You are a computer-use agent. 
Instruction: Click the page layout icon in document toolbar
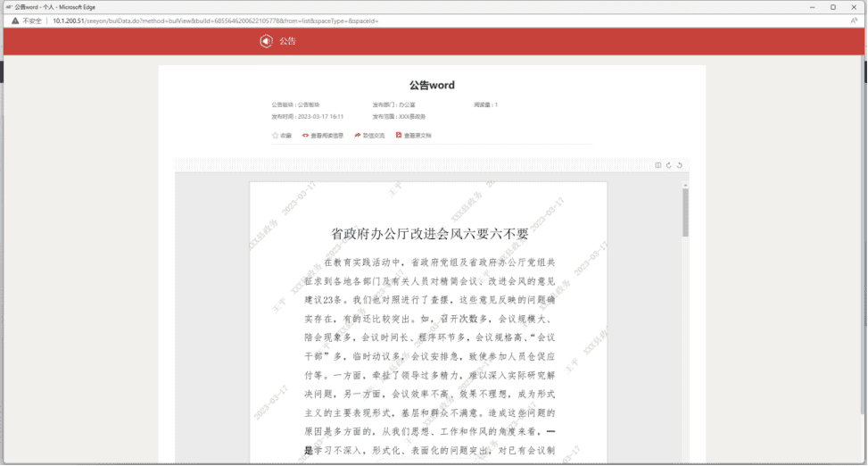[657, 165]
